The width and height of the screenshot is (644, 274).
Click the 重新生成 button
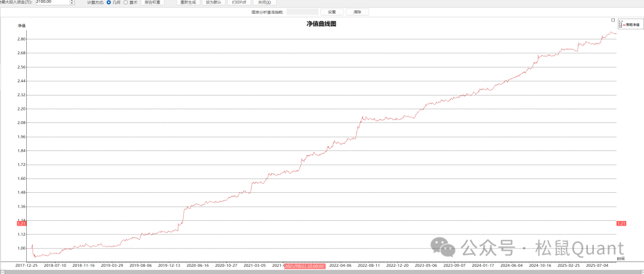coord(187,2)
